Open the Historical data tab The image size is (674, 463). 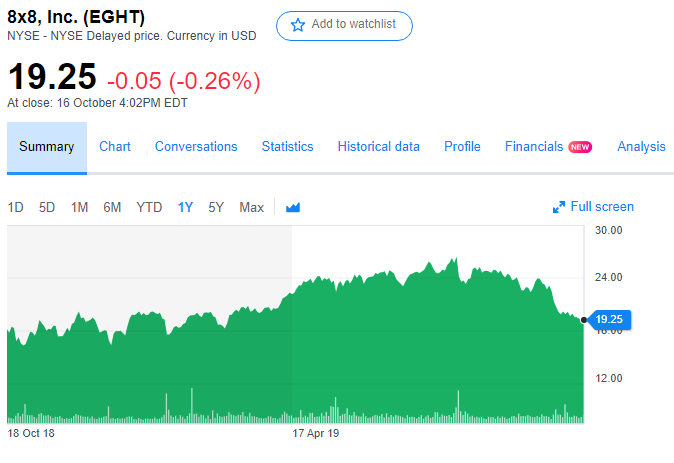379,147
